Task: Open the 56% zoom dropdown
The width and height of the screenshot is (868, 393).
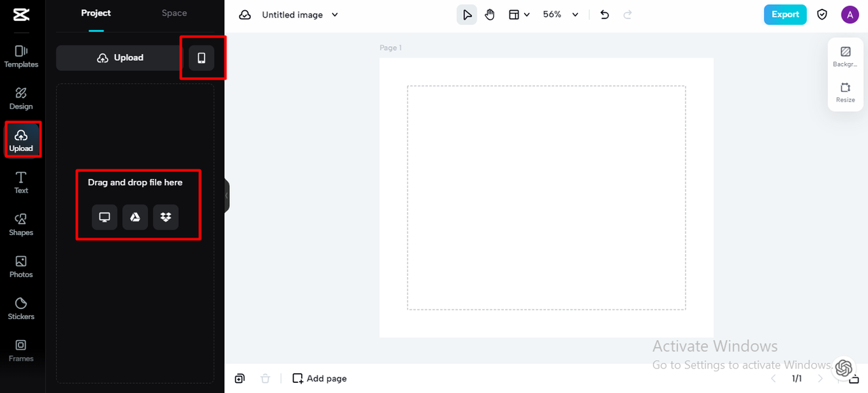Action: pyautogui.click(x=561, y=14)
